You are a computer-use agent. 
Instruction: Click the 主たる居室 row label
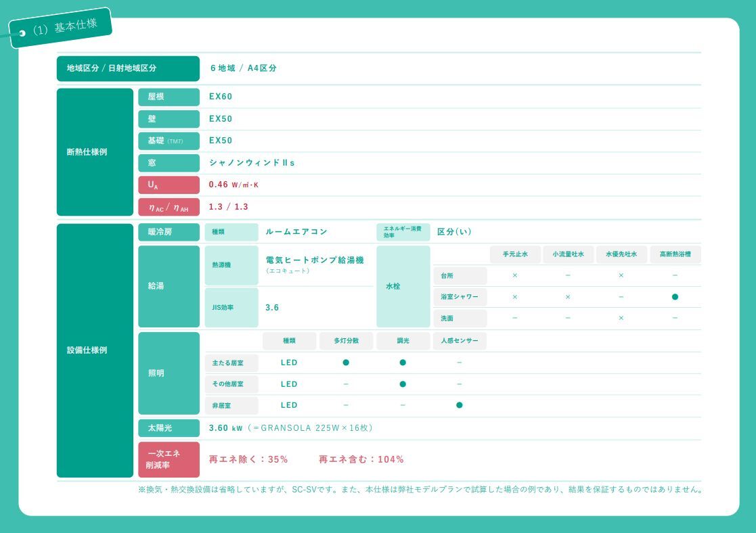pos(231,363)
